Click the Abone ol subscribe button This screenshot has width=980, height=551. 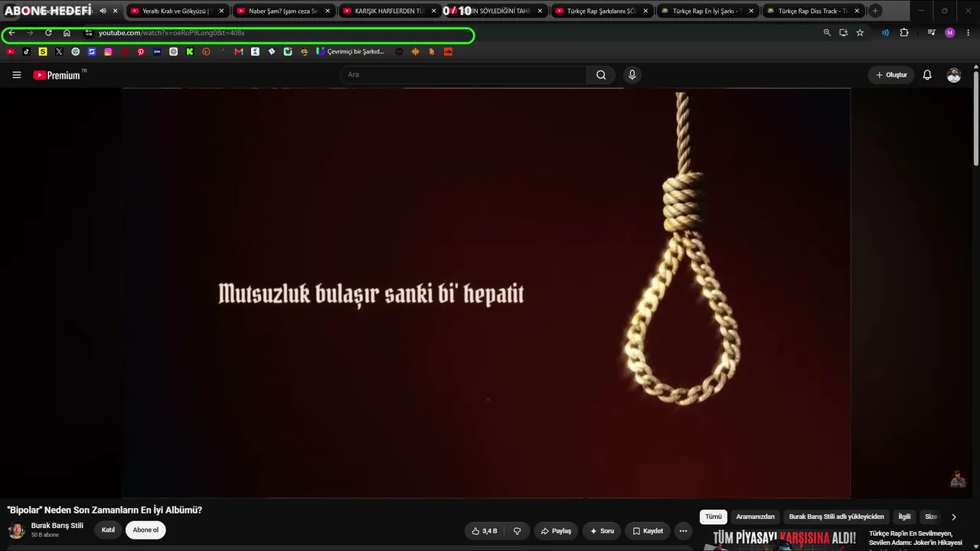145,530
